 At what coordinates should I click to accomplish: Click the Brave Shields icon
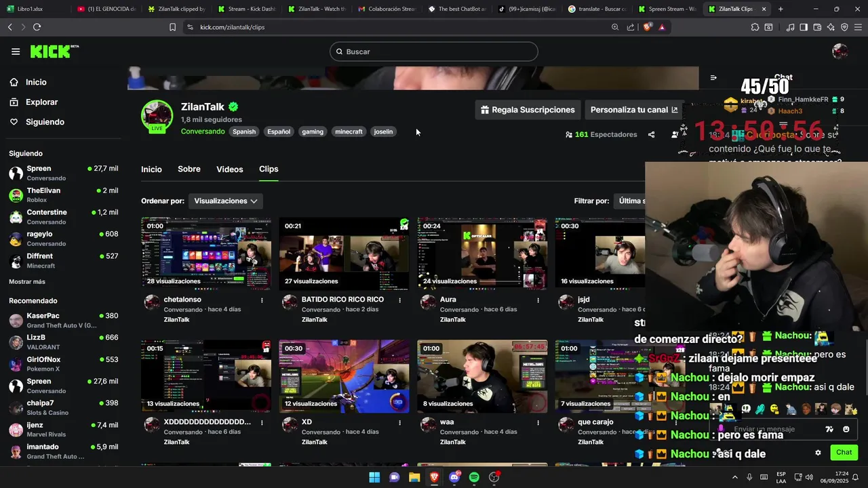pyautogui.click(x=647, y=27)
